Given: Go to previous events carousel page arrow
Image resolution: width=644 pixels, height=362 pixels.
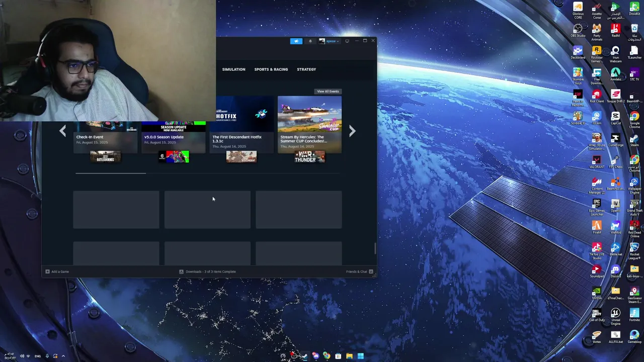Looking at the screenshot, I should [x=62, y=131].
